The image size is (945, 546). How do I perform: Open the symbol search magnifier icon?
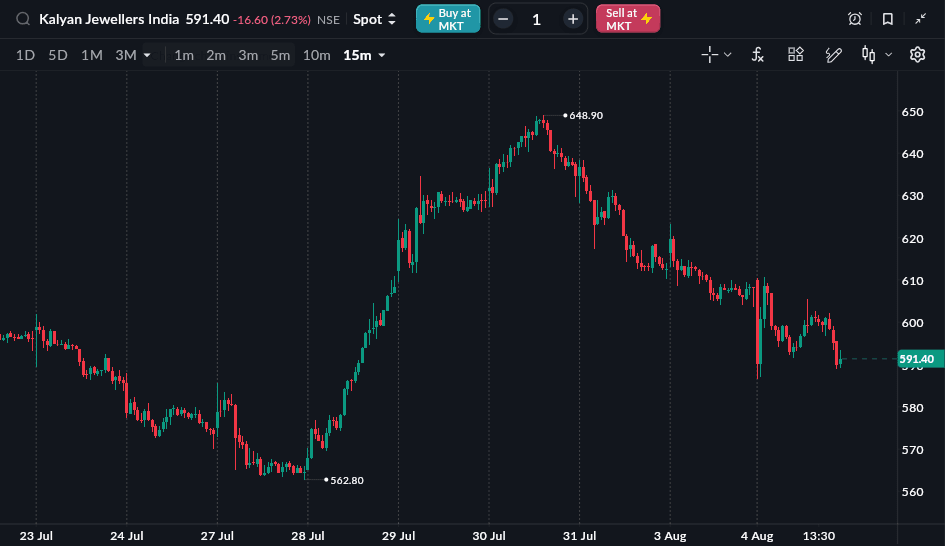click(23, 19)
